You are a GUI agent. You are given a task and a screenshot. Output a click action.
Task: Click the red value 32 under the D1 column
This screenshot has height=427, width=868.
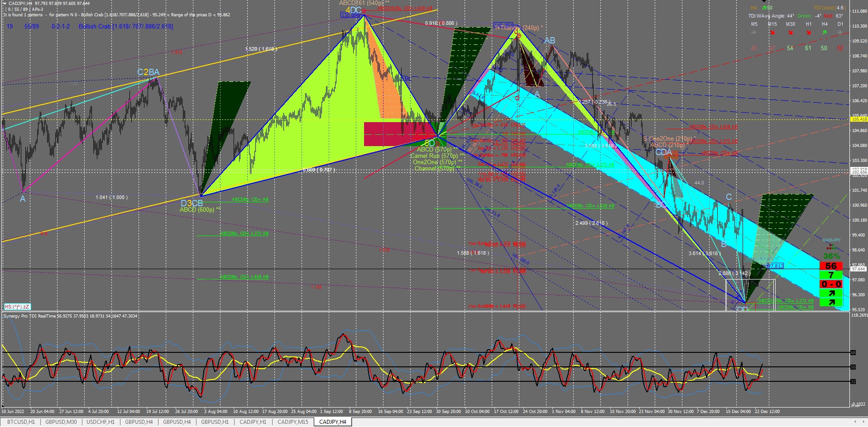click(x=840, y=48)
